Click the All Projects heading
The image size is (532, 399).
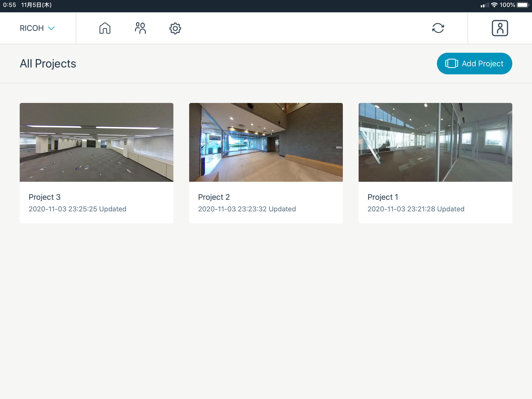(x=48, y=64)
